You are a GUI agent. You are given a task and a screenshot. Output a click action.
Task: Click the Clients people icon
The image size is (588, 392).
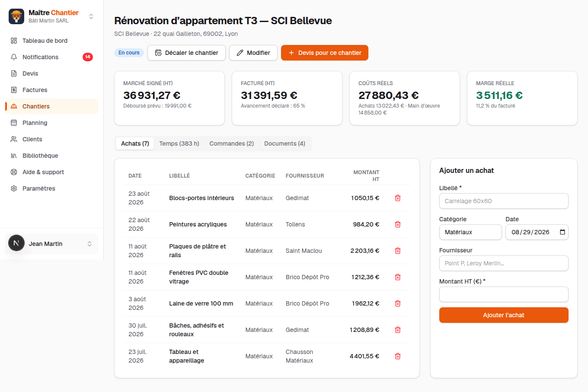point(14,139)
